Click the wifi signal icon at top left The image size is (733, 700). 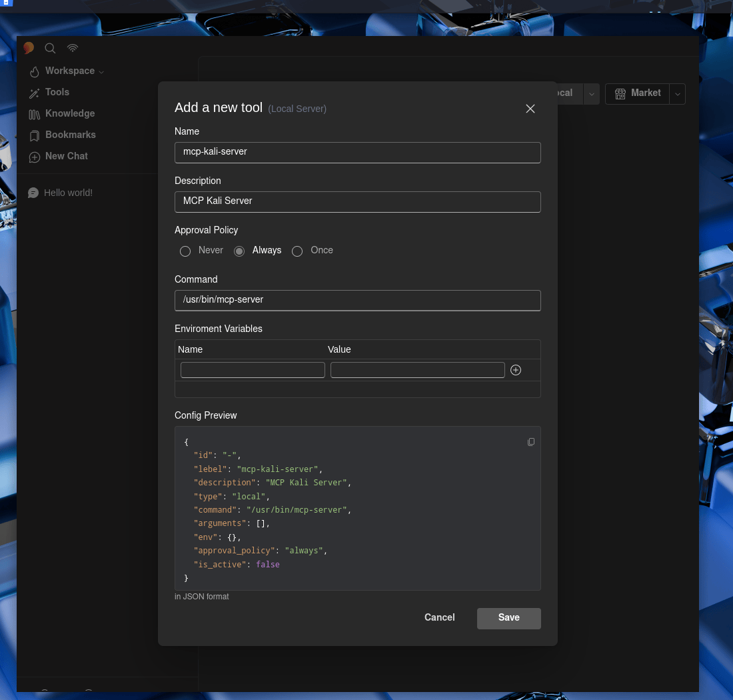click(x=72, y=48)
